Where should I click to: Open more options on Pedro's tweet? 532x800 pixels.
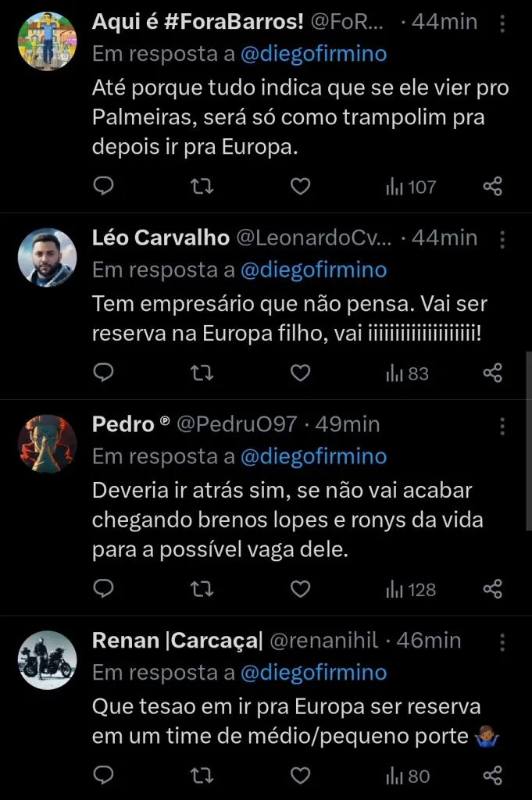pos(502,425)
